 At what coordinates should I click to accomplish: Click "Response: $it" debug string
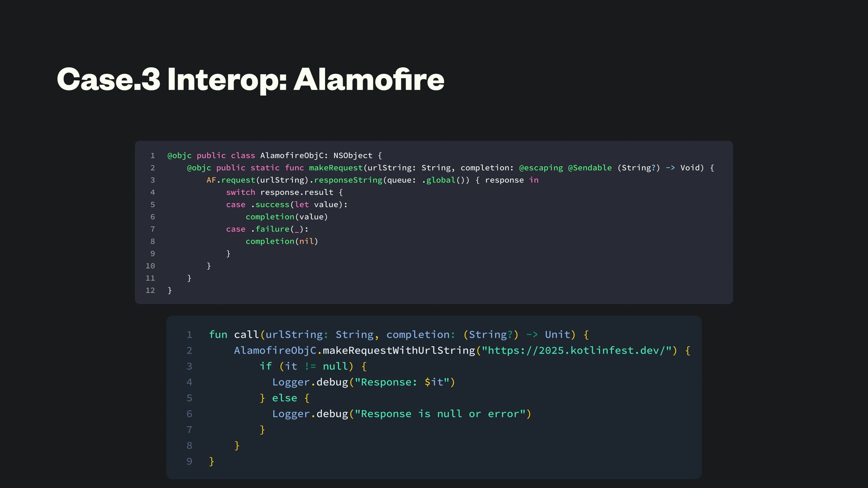coord(401,382)
